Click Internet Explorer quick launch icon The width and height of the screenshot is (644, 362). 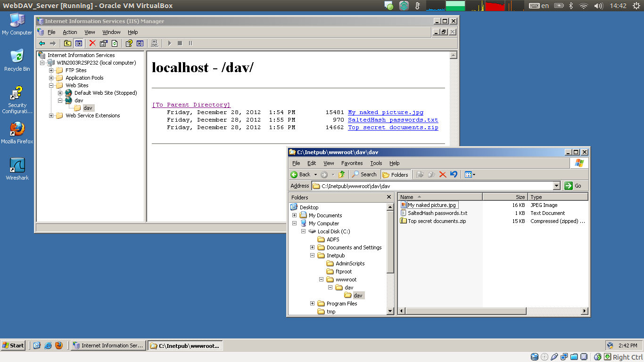coord(48,346)
